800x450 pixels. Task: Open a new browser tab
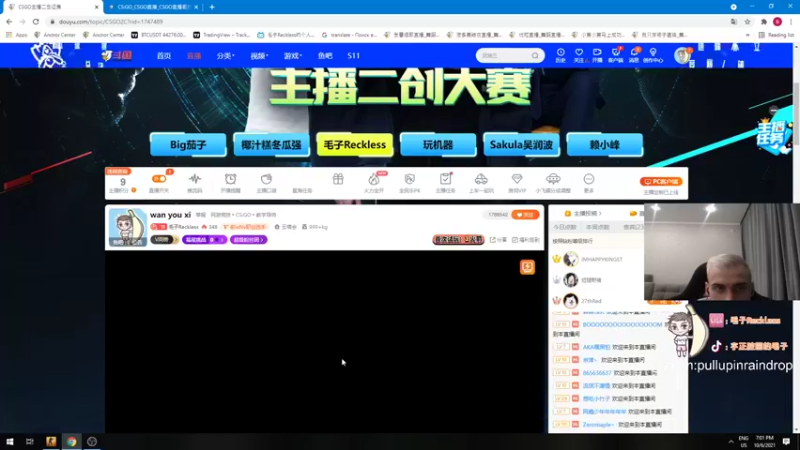tap(212, 7)
